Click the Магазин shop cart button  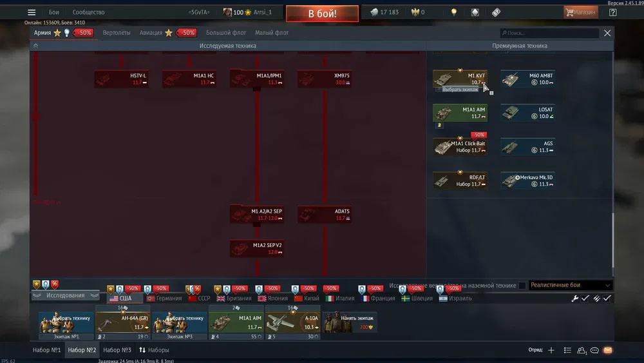[580, 12]
